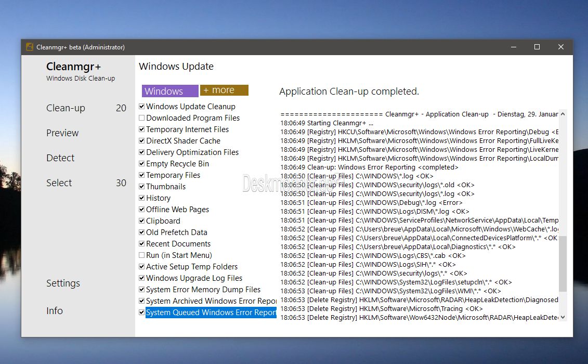Uncheck Delivery Optimization Files
Viewport: 588px width, 364px height.
click(142, 152)
